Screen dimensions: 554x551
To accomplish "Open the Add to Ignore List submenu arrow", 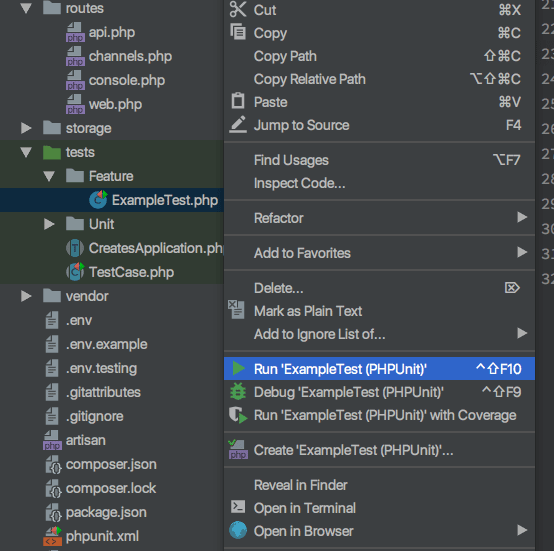I will [522, 333].
